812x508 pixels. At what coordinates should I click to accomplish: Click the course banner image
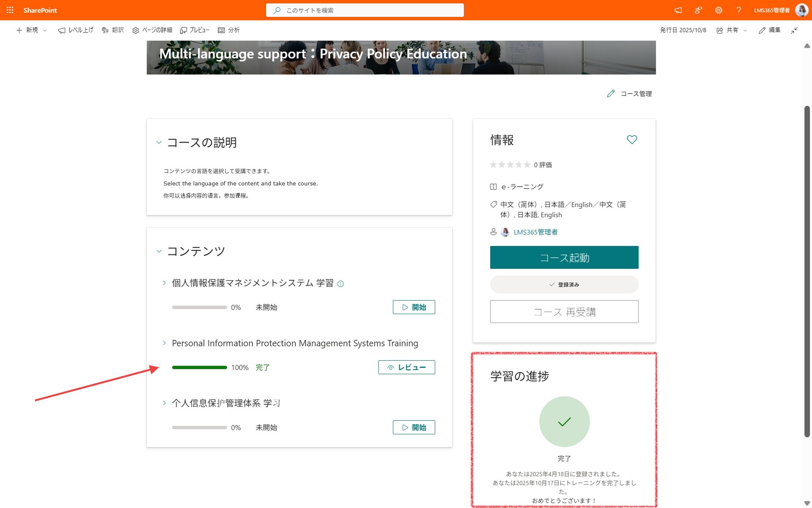coord(401,58)
